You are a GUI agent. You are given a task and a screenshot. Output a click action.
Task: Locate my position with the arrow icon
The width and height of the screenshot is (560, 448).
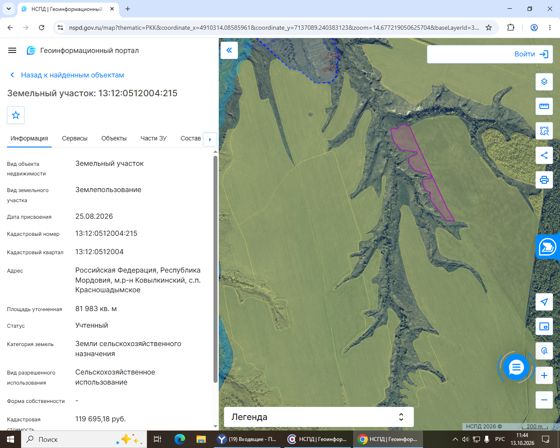pyautogui.click(x=544, y=302)
